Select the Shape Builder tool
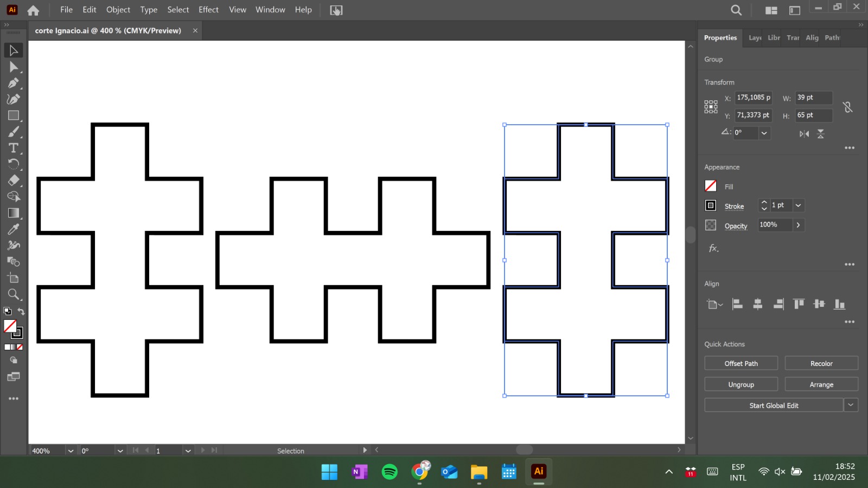Viewport: 868px width, 488px height. (14, 196)
